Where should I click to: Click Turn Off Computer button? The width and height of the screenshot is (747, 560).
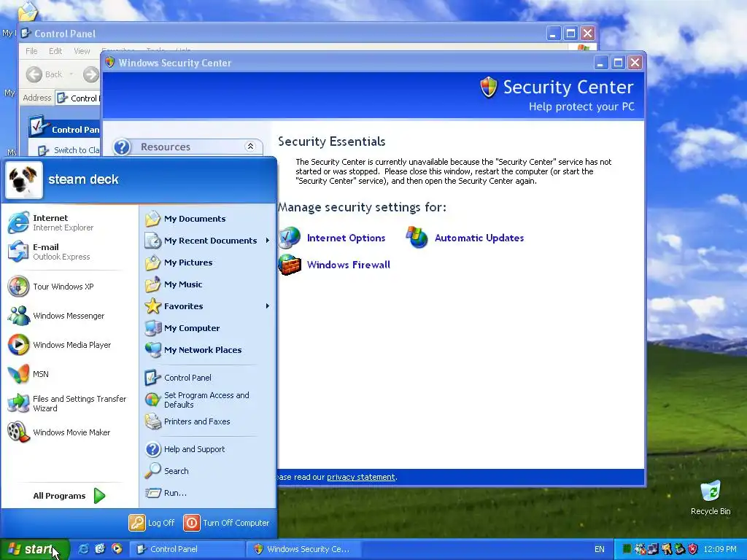click(227, 523)
